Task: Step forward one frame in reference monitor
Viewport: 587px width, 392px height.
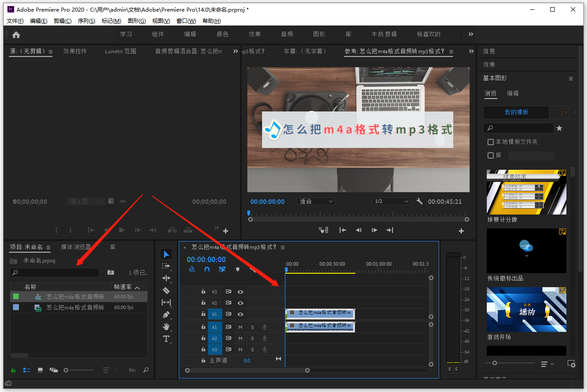Action: click(x=375, y=230)
